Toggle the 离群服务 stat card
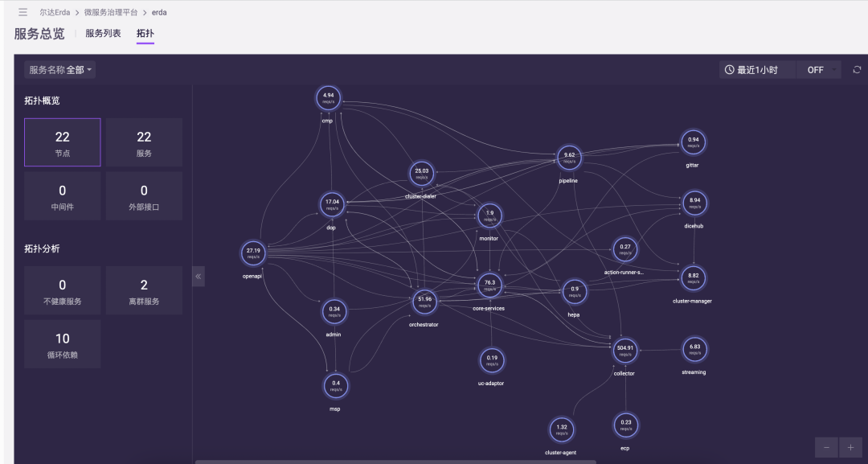The height and width of the screenshot is (464, 868). (144, 290)
